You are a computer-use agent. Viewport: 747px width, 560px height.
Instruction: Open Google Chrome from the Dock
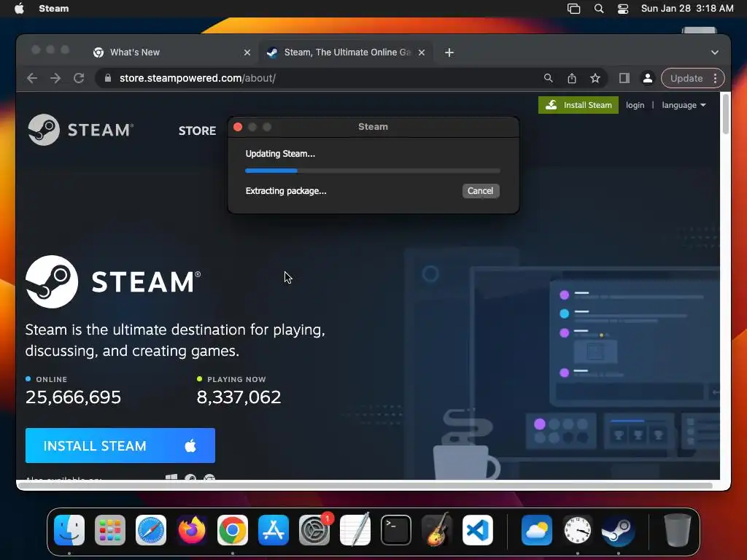click(233, 530)
